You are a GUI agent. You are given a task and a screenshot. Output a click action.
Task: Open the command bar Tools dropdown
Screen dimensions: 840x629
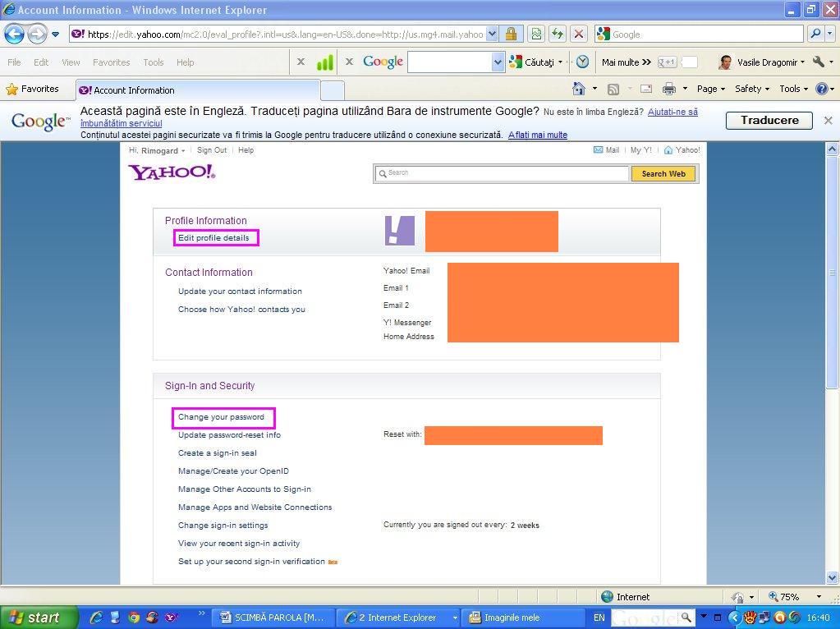tap(793, 89)
